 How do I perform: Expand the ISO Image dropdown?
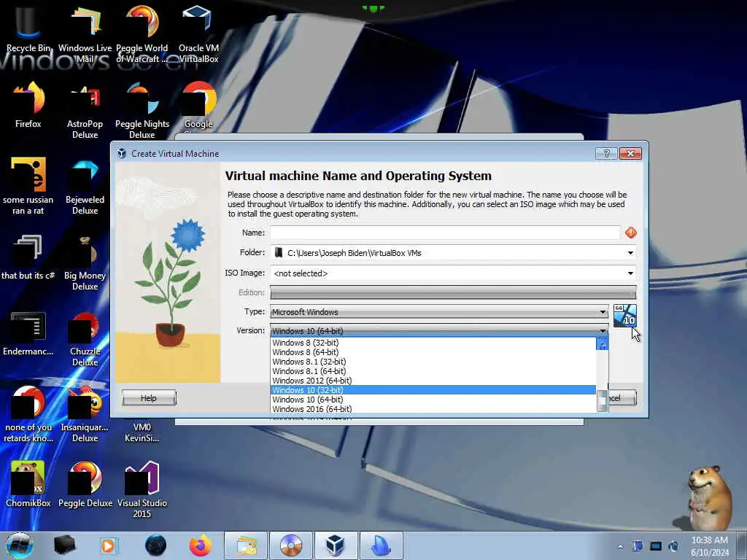[x=630, y=273]
